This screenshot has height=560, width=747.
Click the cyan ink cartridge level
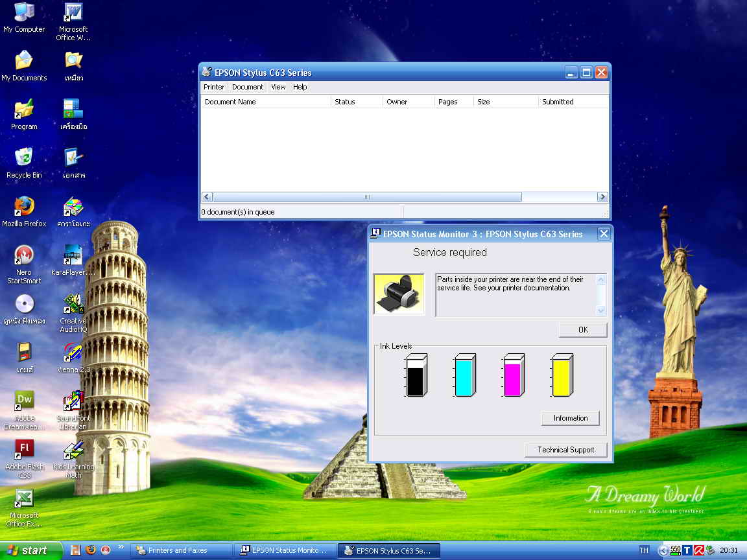[465, 375]
